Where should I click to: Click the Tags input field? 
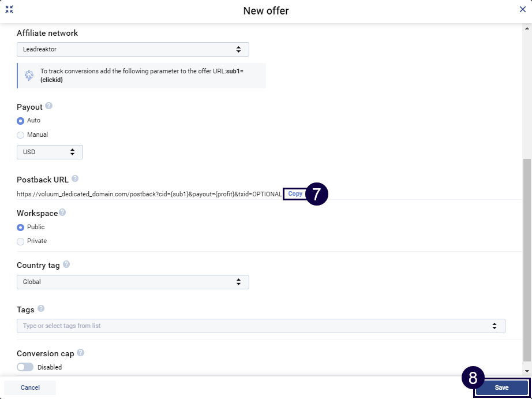coord(254,326)
